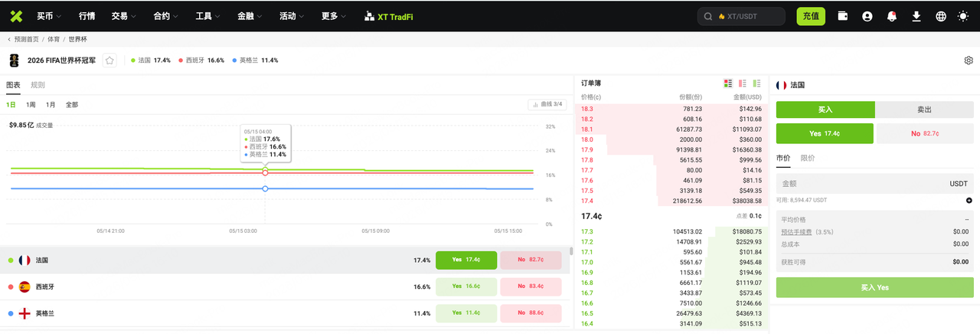
Task: Click the red 西班牙 data point on the chart
Action: point(265,173)
